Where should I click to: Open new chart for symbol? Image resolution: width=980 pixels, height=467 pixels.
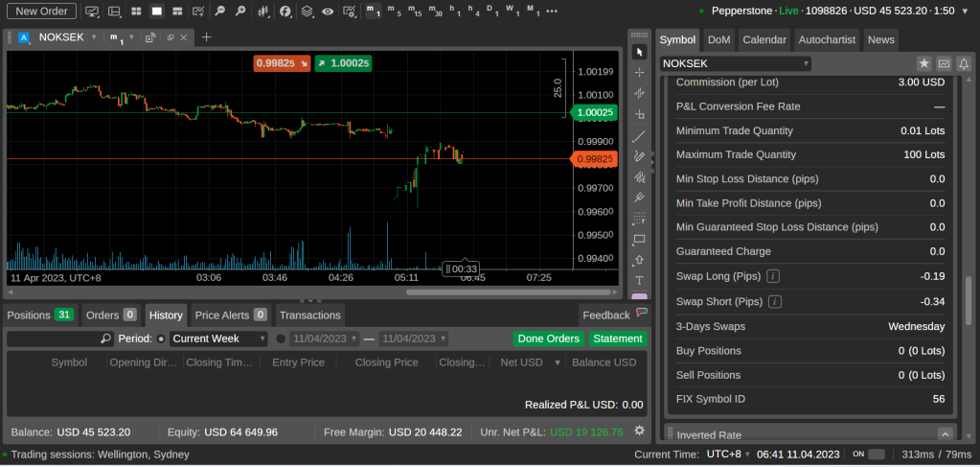[944, 63]
